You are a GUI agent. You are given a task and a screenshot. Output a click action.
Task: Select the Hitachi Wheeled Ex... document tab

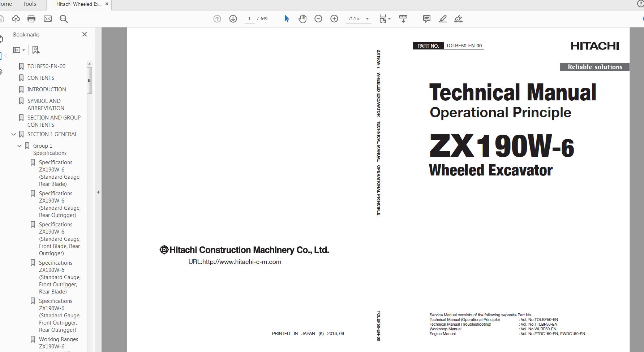click(79, 4)
